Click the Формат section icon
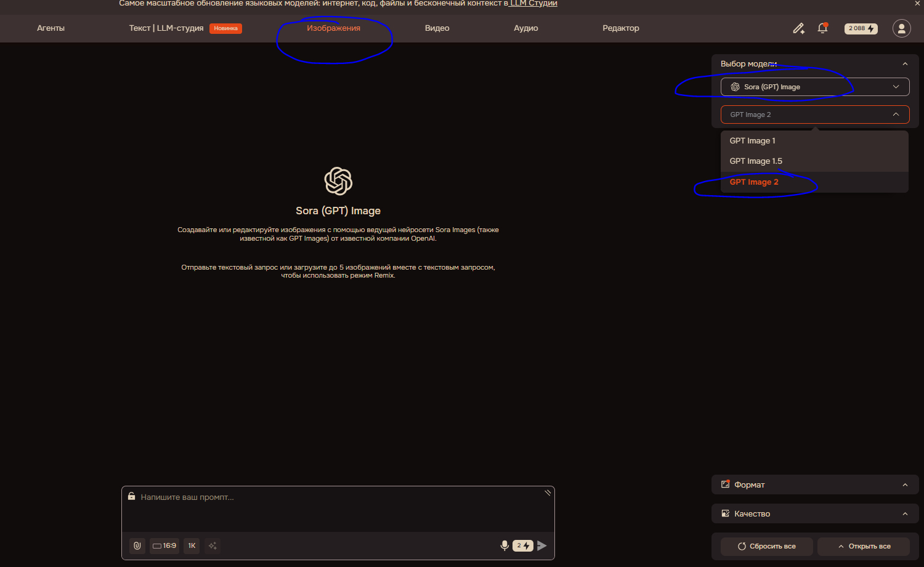The image size is (924, 567). tap(726, 485)
